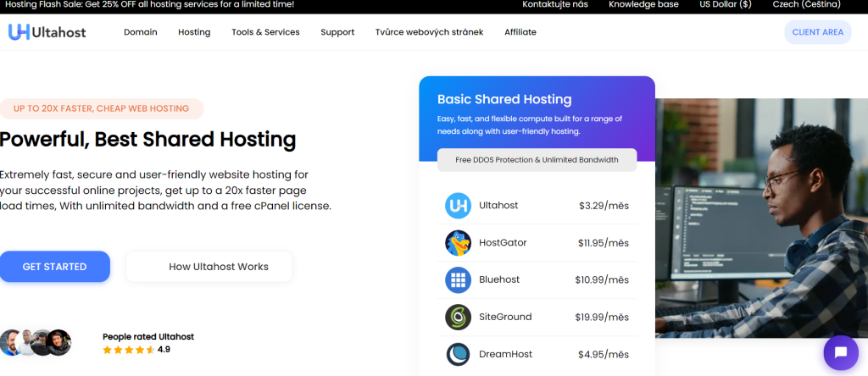Viewport: 868px width, 376px height.
Task: Open the US Dollar currency selector
Action: tap(726, 5)
